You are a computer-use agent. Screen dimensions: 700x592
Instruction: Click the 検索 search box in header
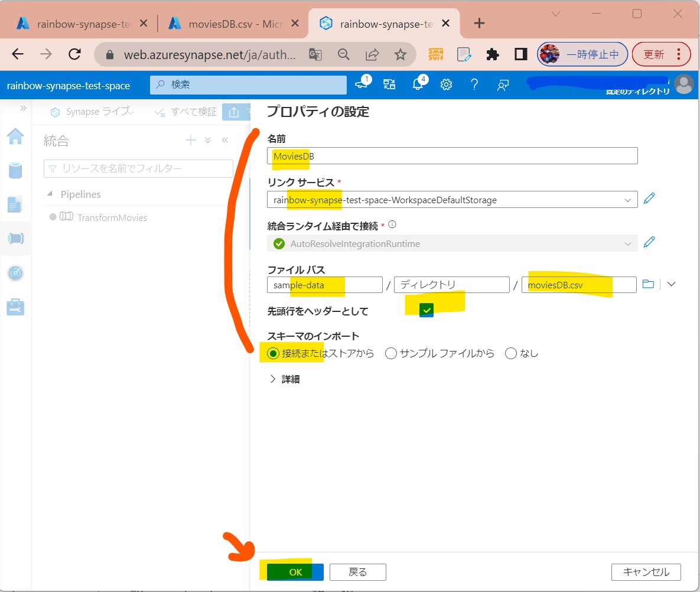[x=248, y=84]
